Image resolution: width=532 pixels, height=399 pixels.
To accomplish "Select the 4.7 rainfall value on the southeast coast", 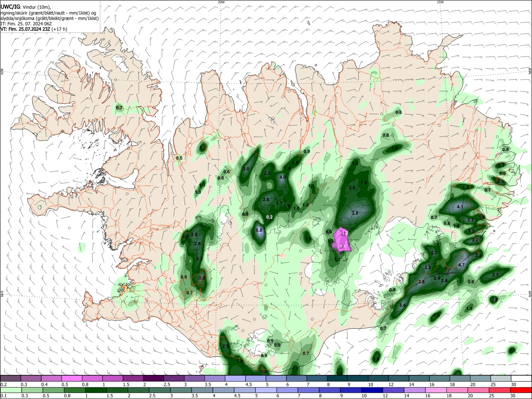I will click(x=461, y=265).
